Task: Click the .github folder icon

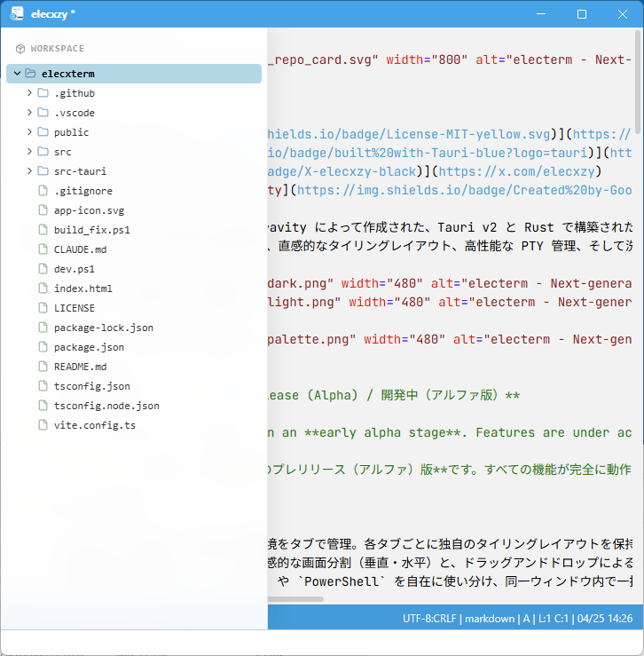Action: click(43, 93)
